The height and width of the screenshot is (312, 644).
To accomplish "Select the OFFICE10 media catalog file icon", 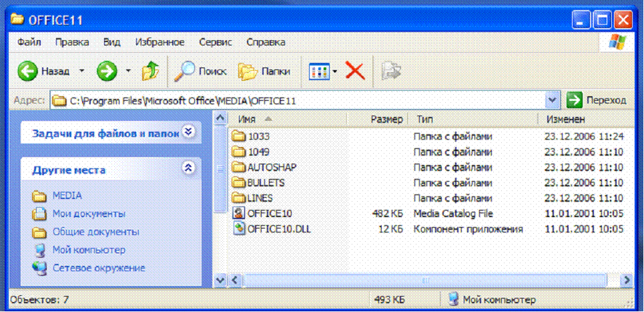I will 238,213.
